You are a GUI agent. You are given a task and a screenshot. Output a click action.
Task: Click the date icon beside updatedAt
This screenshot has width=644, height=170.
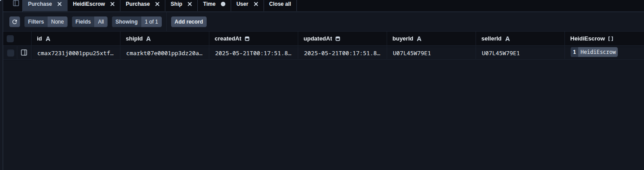coord(338,39)
